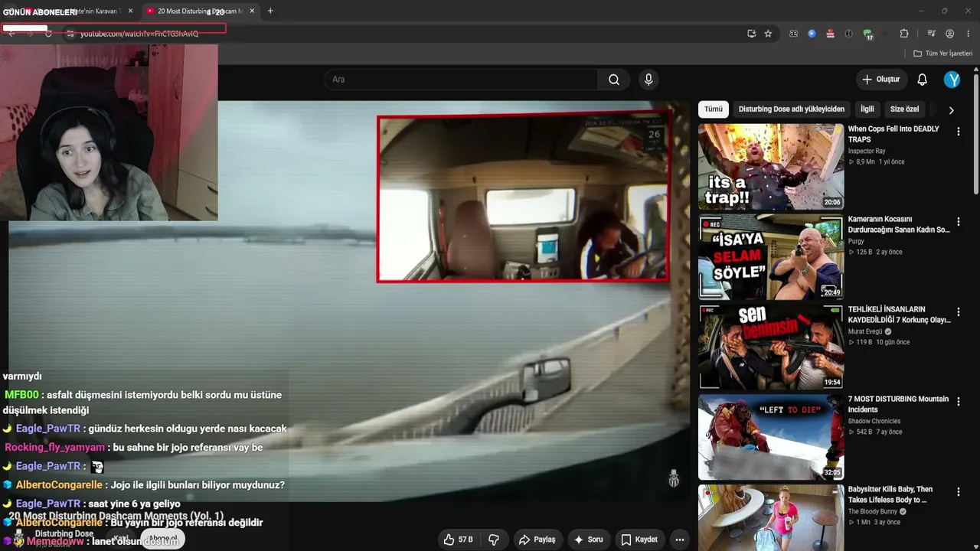
Task: Click the Oluştur create button
Action: [881, 80]
